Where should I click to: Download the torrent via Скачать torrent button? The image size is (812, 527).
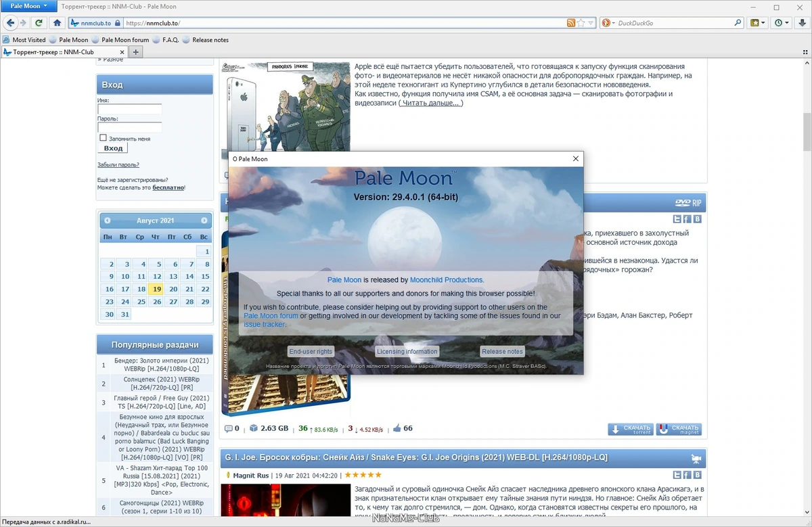(631, 430)
